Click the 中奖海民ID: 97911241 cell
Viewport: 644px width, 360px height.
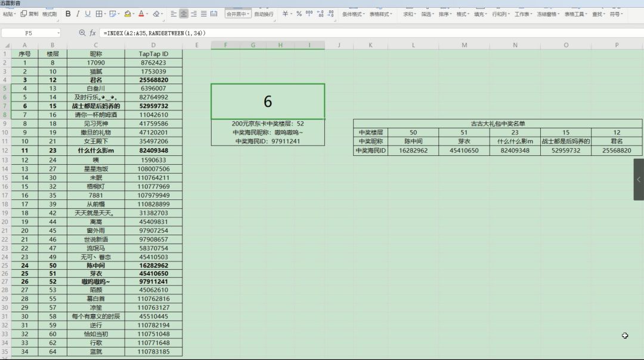click(268, 141)
